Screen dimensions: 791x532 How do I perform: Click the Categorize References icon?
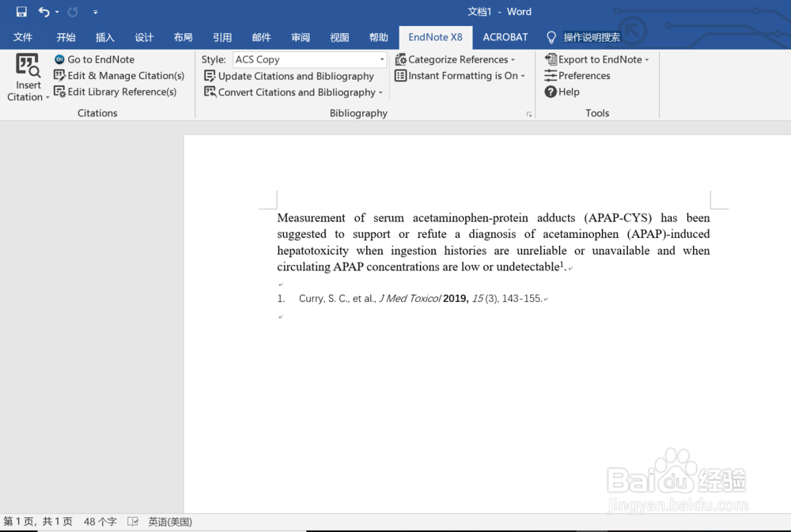coord(400,59)
